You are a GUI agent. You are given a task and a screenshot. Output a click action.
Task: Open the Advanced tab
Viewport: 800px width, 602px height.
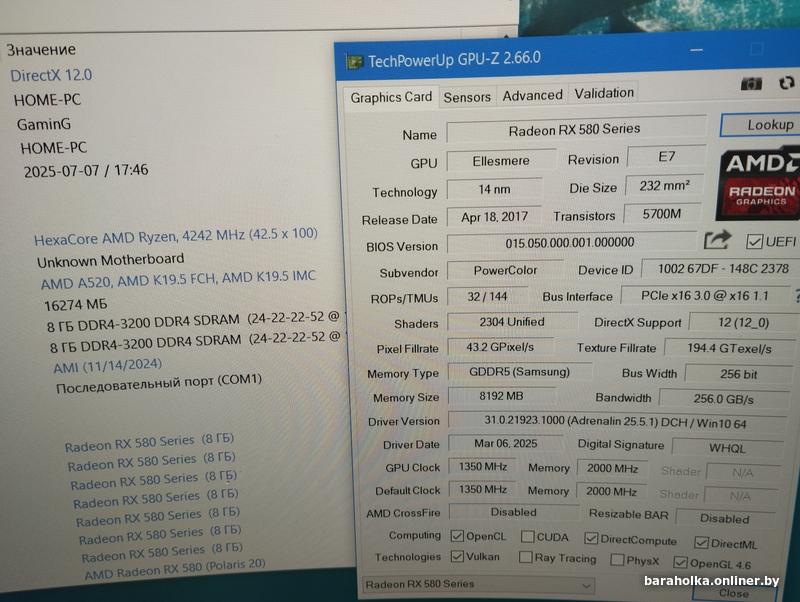532,95
